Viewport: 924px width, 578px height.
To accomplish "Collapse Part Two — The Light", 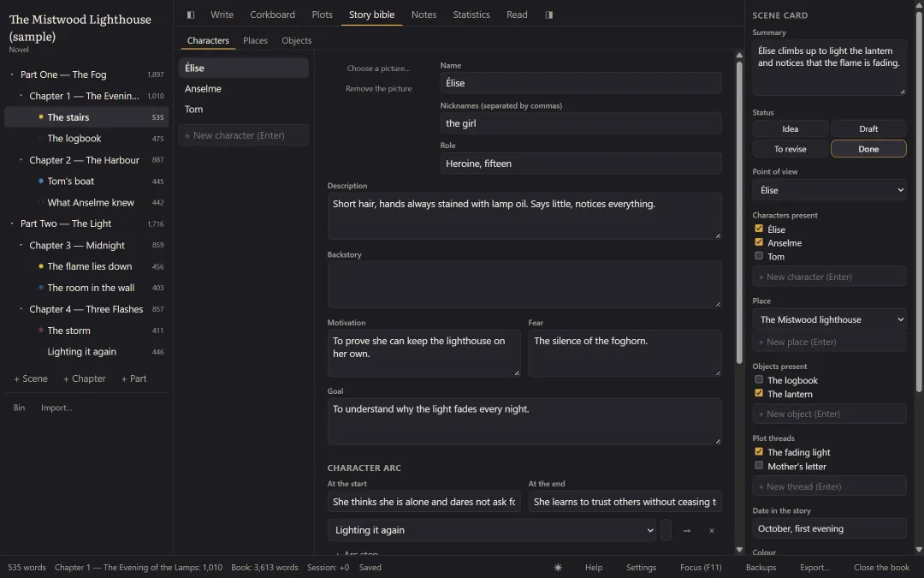I will click(12, 223).
